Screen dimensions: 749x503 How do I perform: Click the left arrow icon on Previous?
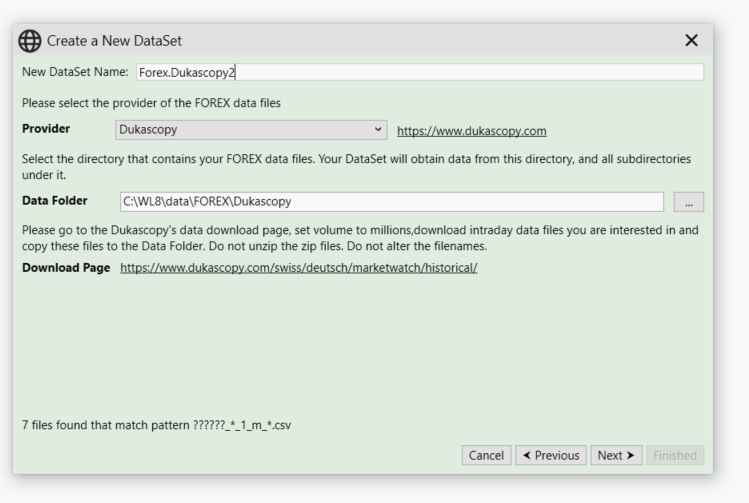click(x=526, y=455)
